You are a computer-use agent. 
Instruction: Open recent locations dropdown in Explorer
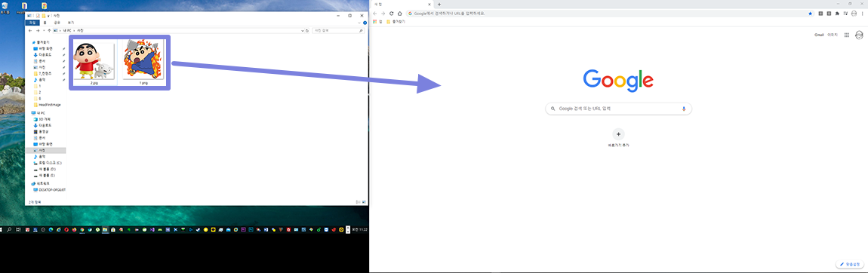43,31
